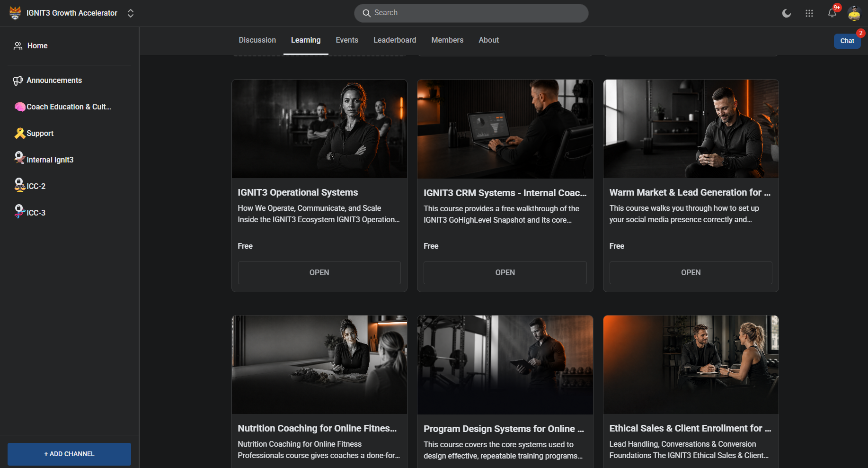The width and height of the screenshot is (868, 468).
Task: Click OPEN for IGNIT3 Operational Systems
Action: [319, 273]
